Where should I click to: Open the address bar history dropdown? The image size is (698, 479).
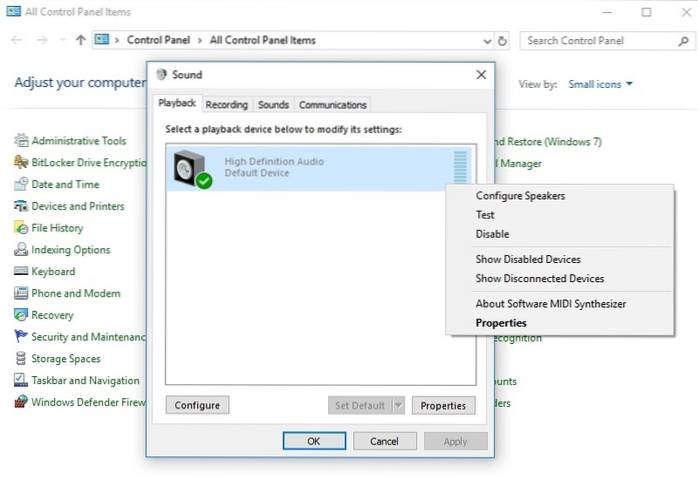pos(487,41)
